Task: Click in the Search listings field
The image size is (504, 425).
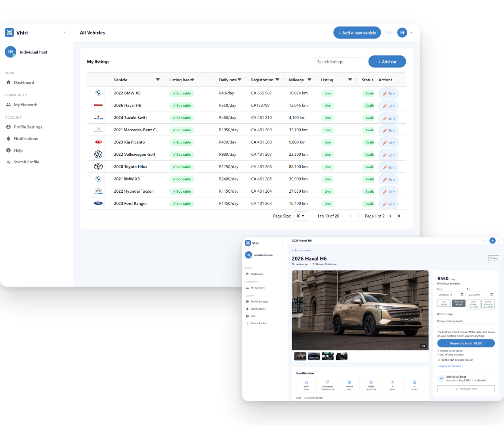Action: pyautogui.click(x=340, y=62)
